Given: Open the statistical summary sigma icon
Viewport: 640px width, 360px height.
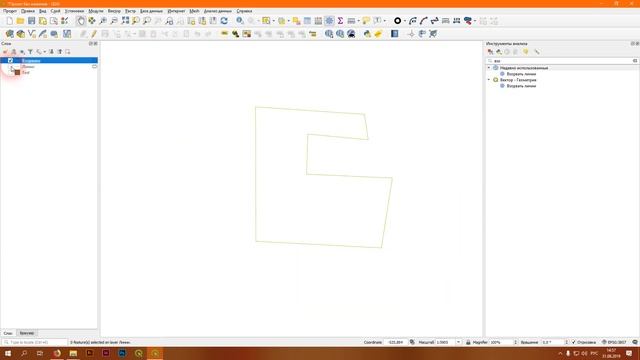Looking at the screenshot, I should click(340, 21).
